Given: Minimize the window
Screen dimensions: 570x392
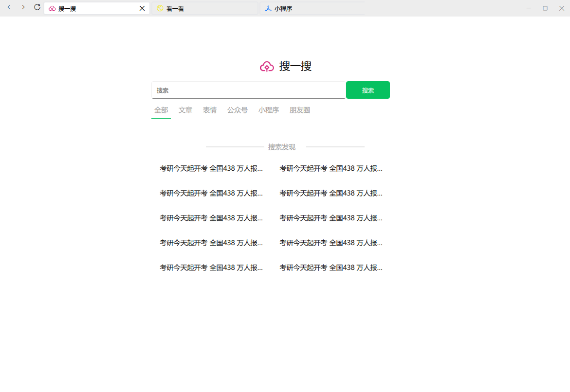Looking at the screenshot, I should [x=529, y=8].
